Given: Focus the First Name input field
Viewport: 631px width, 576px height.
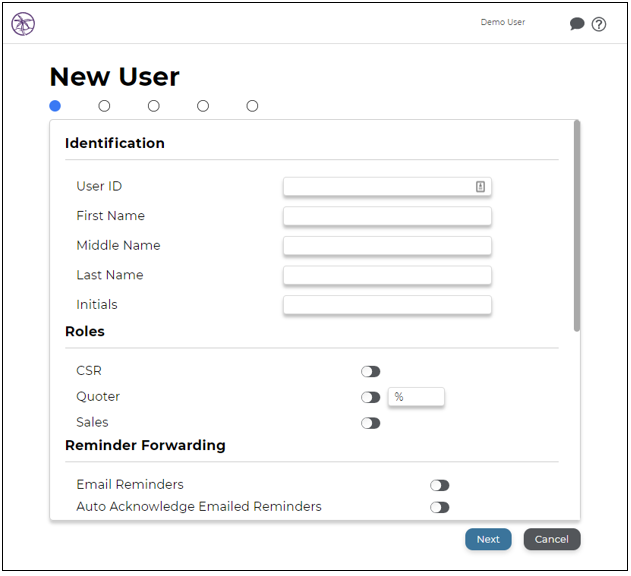Looking at the screenshot, I should click(x=387, y=216).
